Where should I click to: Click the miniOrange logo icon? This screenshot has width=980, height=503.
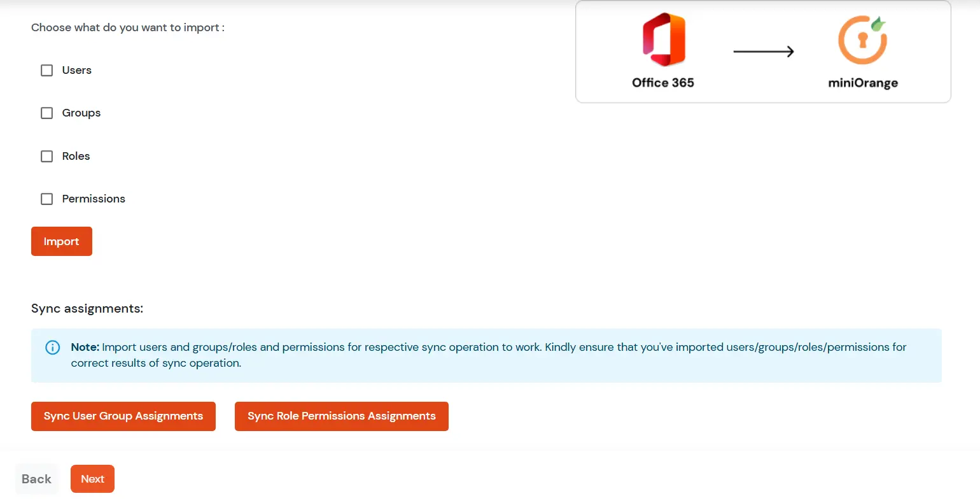[863, 39]
